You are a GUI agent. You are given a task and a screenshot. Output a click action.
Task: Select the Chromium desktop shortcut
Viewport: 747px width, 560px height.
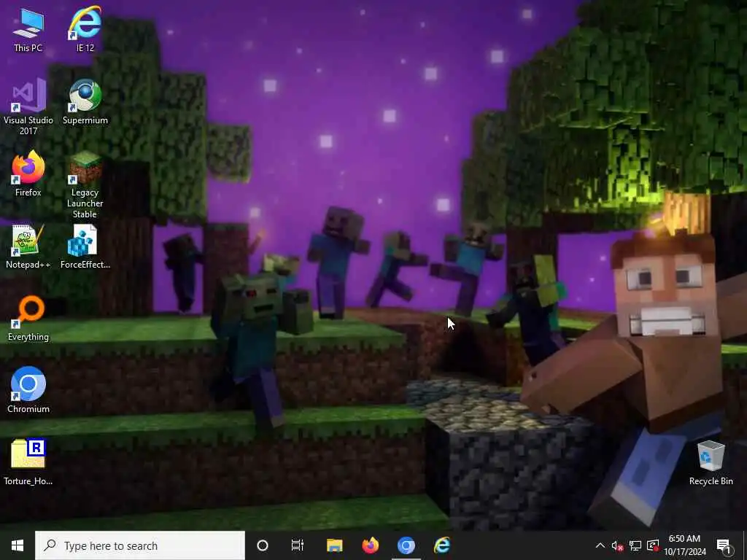(x=28, y=390)
